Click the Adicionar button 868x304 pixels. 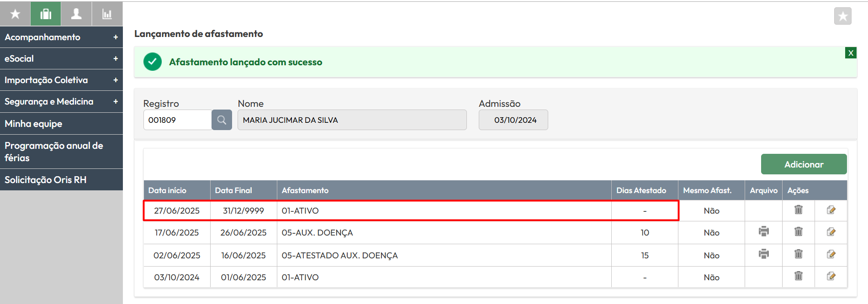point(804,164)
